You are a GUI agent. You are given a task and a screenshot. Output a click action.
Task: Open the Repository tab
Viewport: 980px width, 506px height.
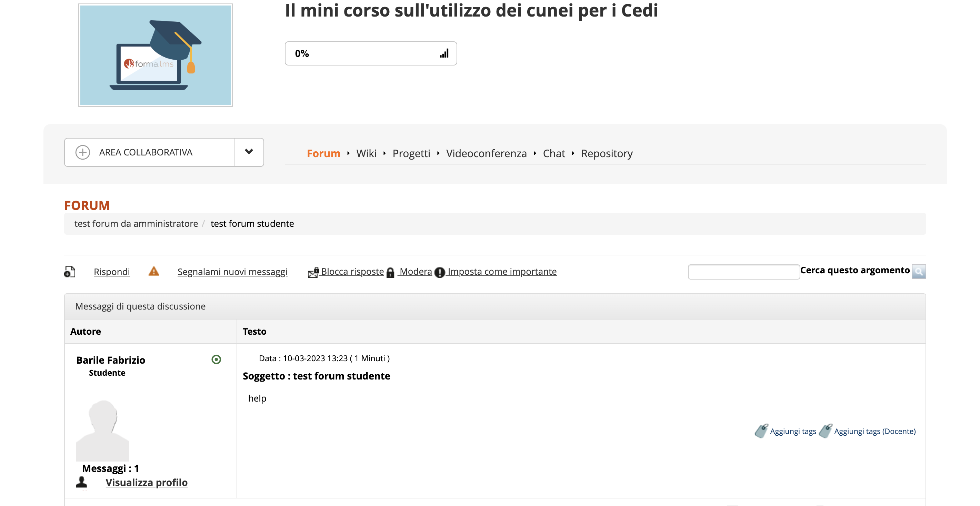pos(607,154)
